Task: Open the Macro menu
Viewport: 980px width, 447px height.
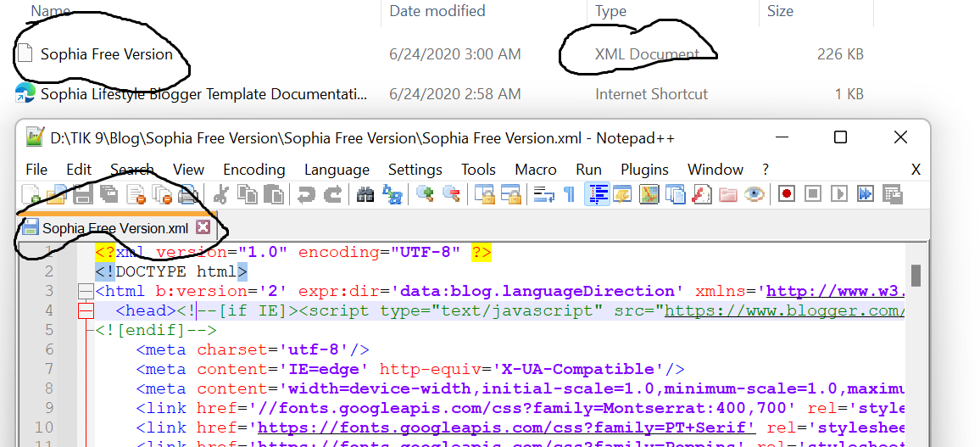Action: 536,170
